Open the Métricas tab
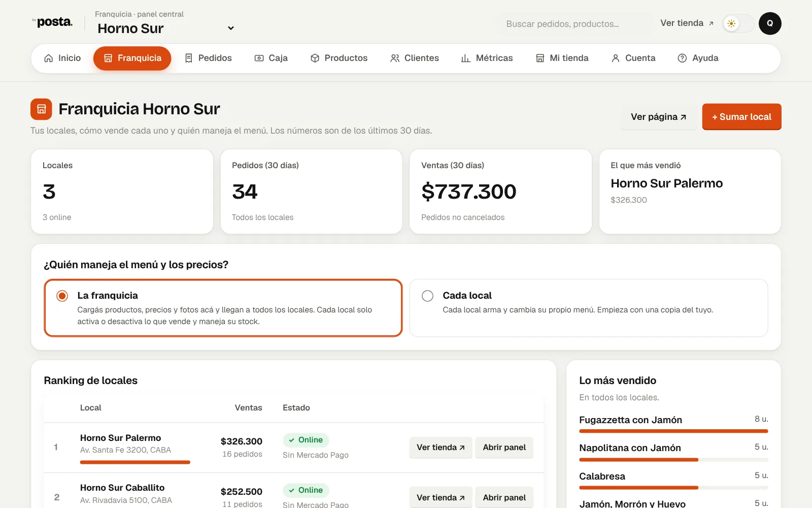 (487, 58)
